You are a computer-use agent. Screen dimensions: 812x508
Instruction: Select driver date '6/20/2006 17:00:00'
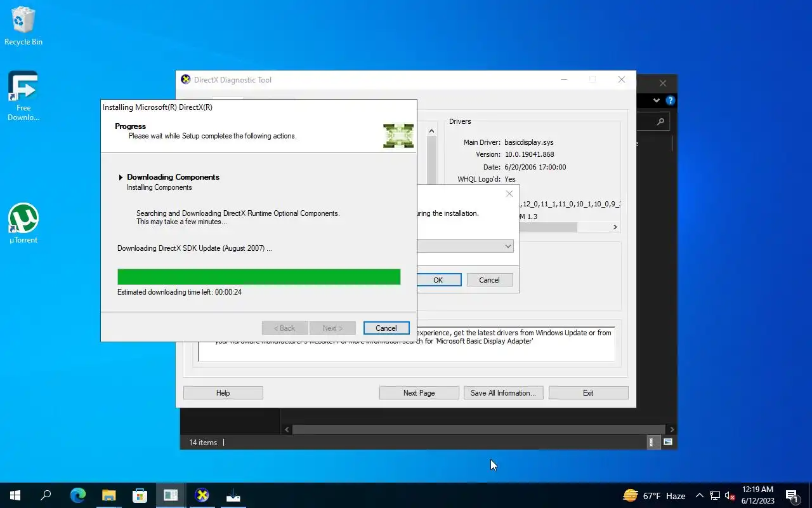[535, 167]
